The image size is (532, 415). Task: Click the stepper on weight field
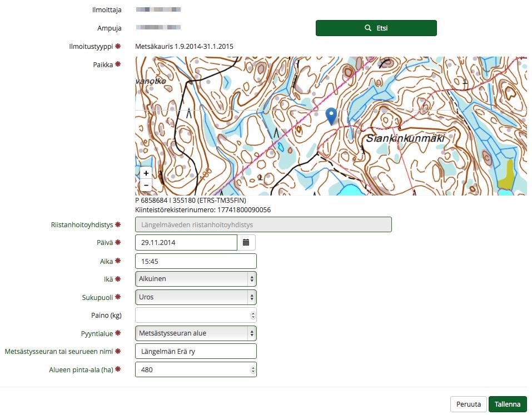click(x=253, y=316)
